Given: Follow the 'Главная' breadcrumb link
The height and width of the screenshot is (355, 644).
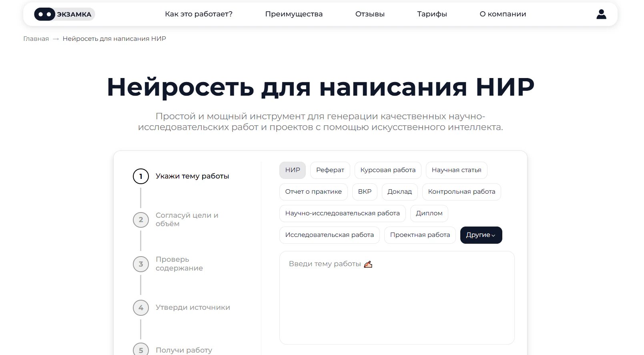Looking at the screenshot, I should 36,39.
